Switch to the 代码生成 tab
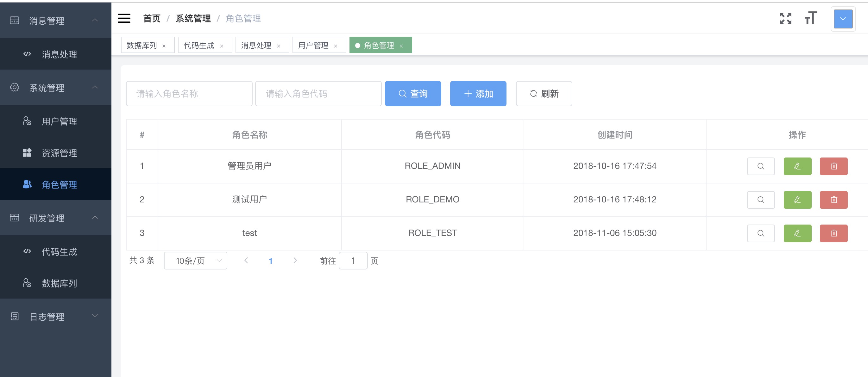The image size is (868, 377). click(199, 46)
